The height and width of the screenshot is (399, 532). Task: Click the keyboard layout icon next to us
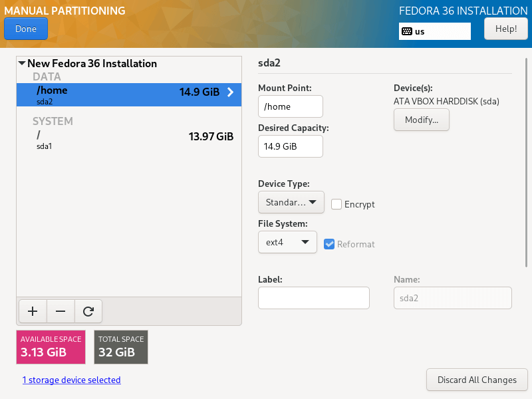pyautogui.click(x=407, y=31)
